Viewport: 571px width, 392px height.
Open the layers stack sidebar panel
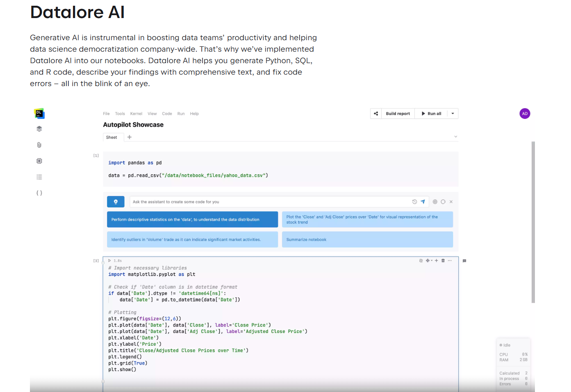pyautogui.click(x=39, y=129)
